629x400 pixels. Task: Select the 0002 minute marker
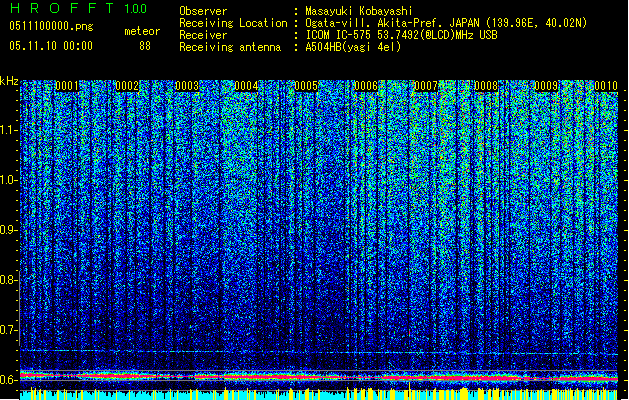click(x=127, y=86)
